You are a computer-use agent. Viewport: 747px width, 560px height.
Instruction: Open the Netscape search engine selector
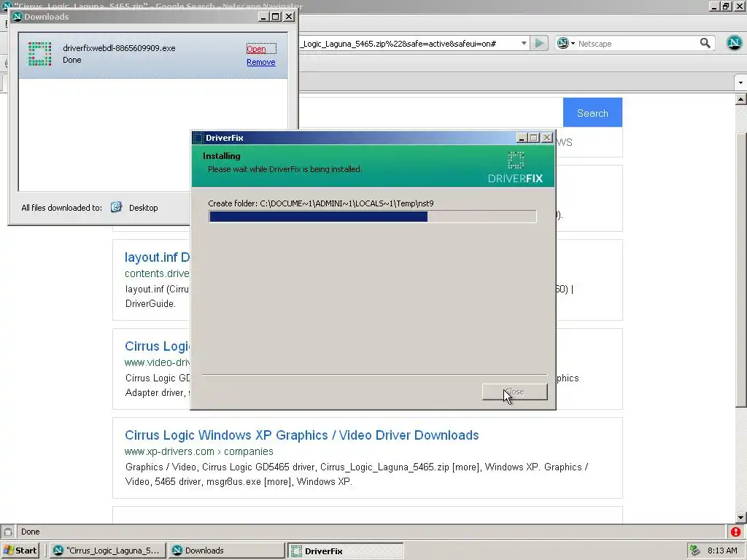tap(566, 43)
